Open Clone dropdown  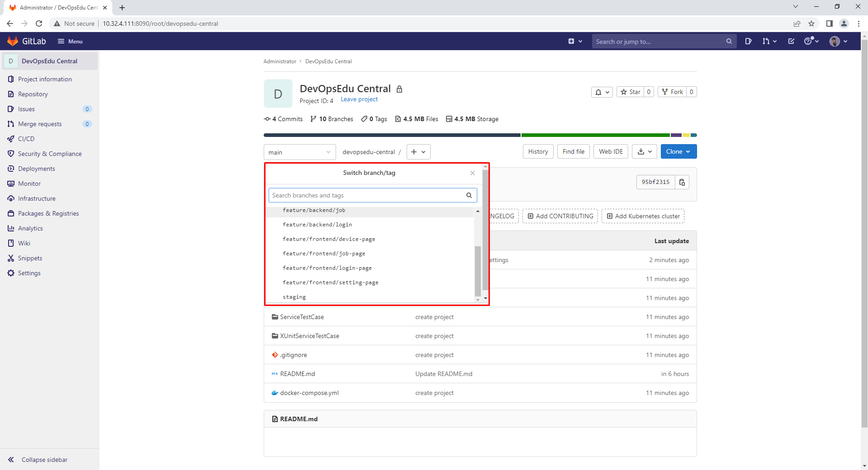(678, 151)
